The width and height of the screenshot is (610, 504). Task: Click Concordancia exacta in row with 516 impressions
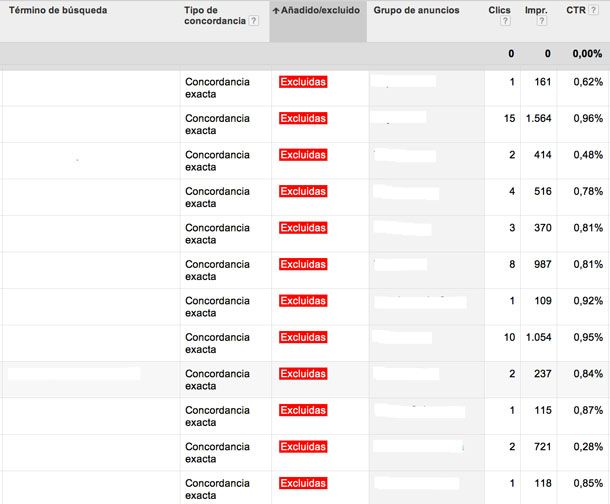[x=217, y=197]
